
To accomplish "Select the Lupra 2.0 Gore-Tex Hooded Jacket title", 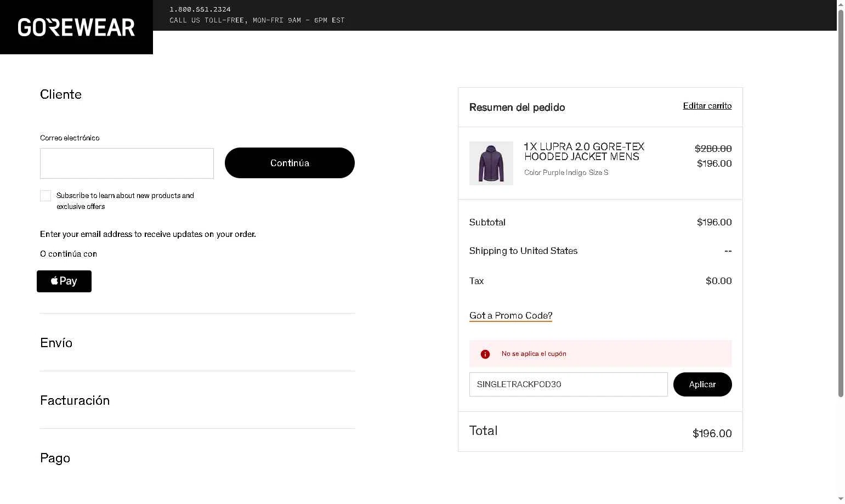I will tap(585, 152).
